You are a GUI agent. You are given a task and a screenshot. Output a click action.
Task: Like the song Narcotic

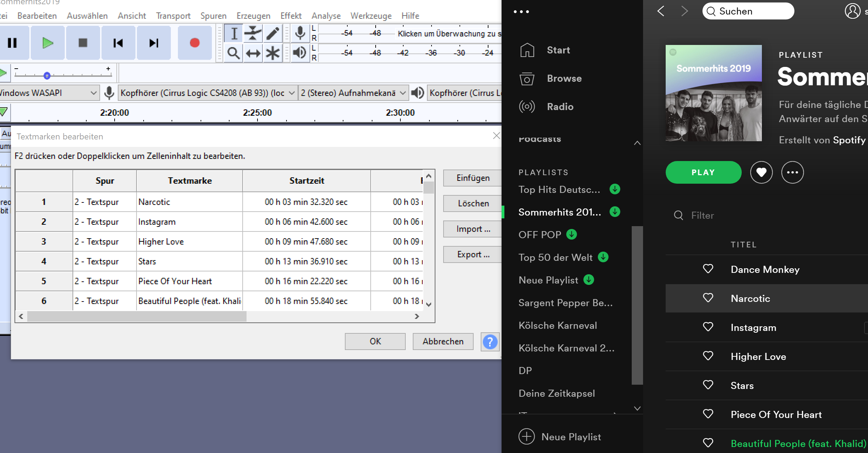coord(708,298)
